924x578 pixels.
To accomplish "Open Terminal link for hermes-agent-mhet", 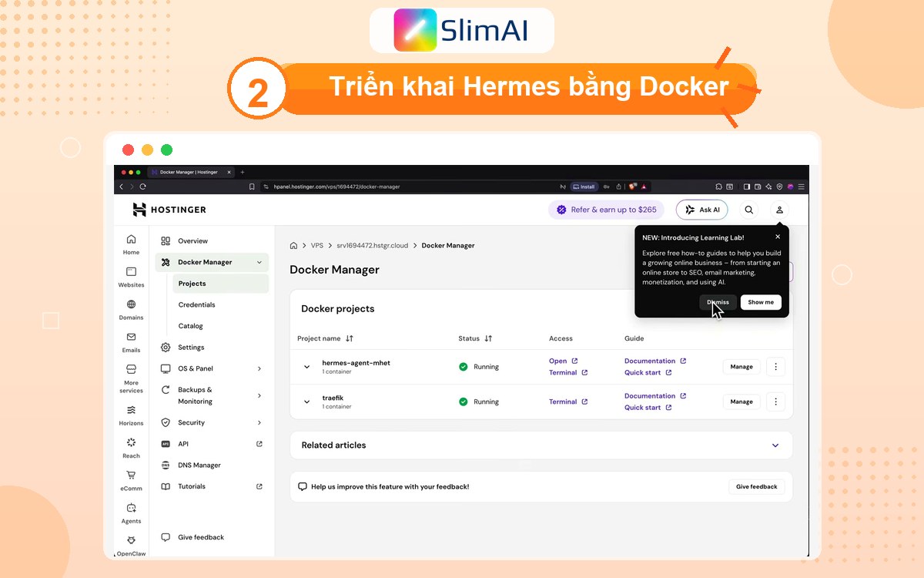I will [568, 373].
